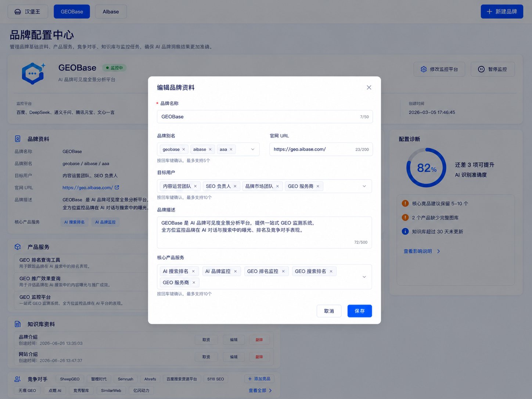Click the info icon beside 知识库超过 30 天未更新
The height and width of the screenshot is (399, 532).
tap(405, 231)
